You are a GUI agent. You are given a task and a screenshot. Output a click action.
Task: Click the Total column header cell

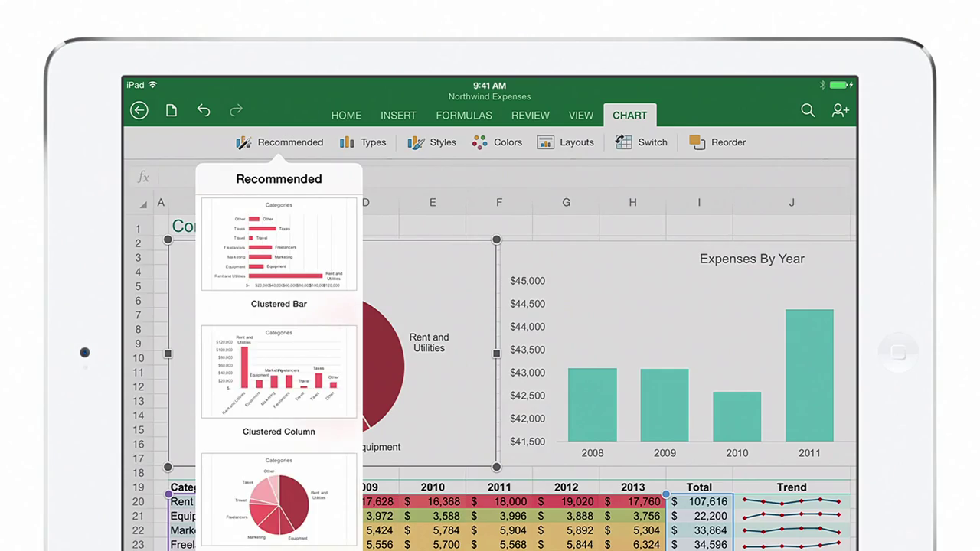click(x=699, y=487)
